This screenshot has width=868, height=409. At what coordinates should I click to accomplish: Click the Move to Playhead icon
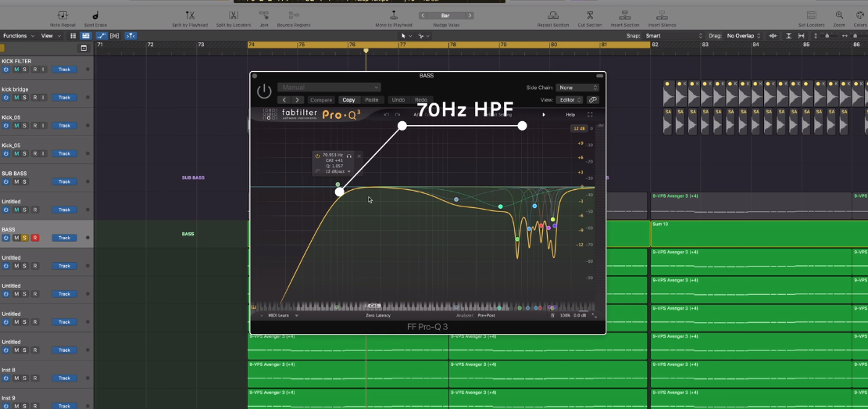[x=394, y=16]
